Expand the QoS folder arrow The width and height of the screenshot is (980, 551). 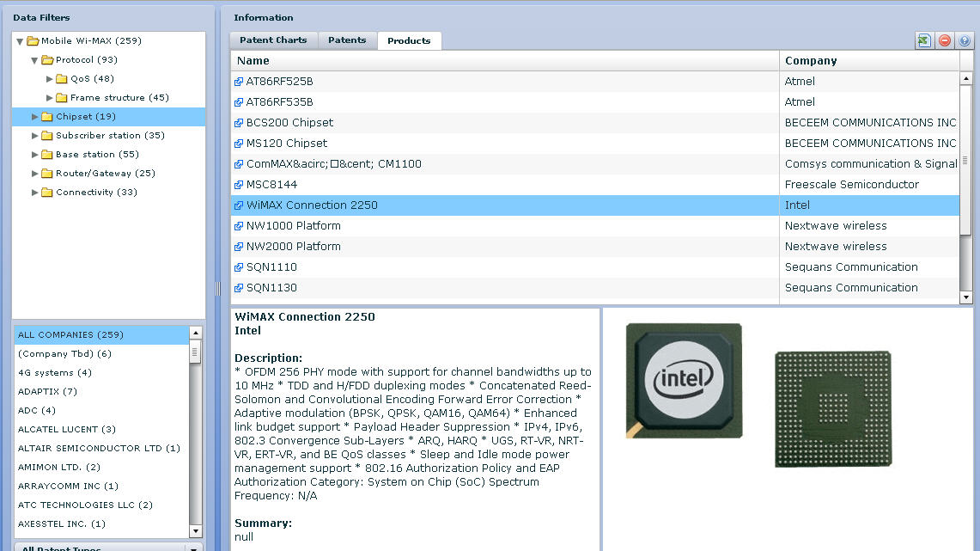coord(50,79)
